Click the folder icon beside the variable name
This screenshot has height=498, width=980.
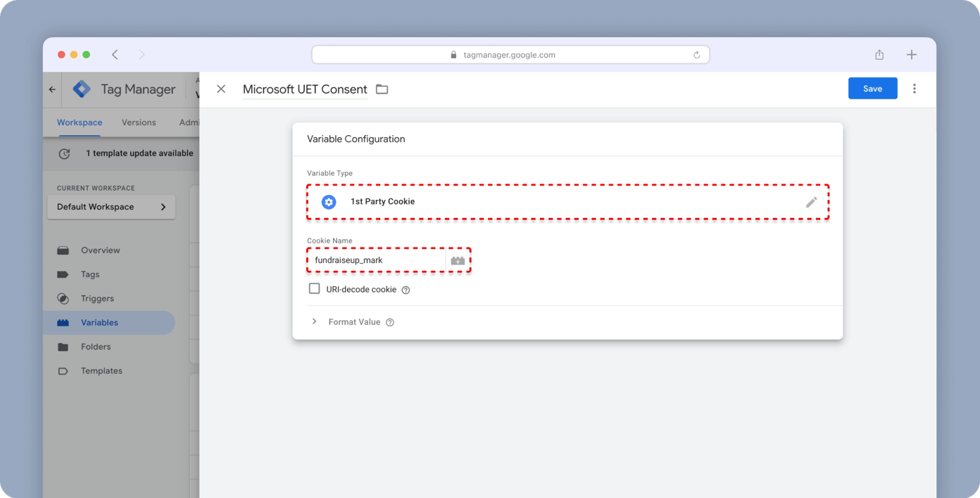point(382,89)
